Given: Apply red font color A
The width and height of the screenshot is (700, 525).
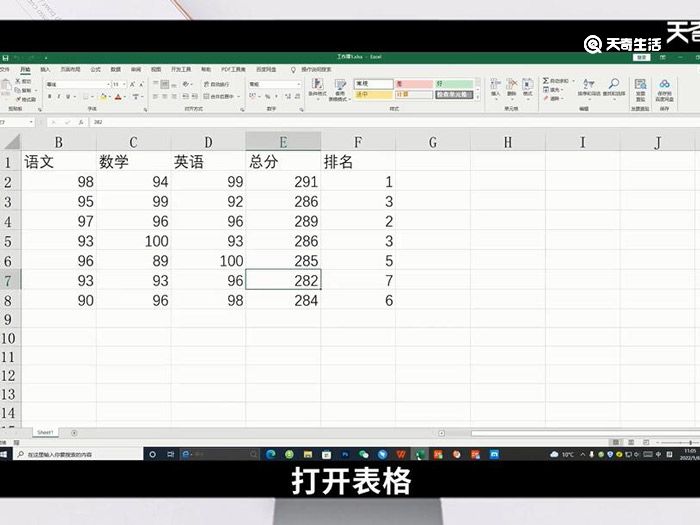Looking at the screenshot, I should [x=118, y=96].
